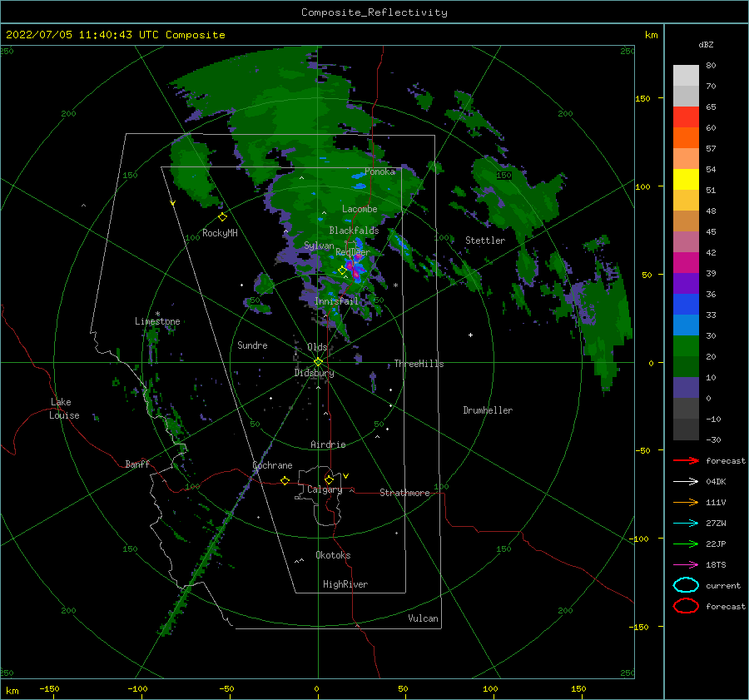
Task: Select the orange 57-60 dBZ swatch
Action: (x=686, y=138)
